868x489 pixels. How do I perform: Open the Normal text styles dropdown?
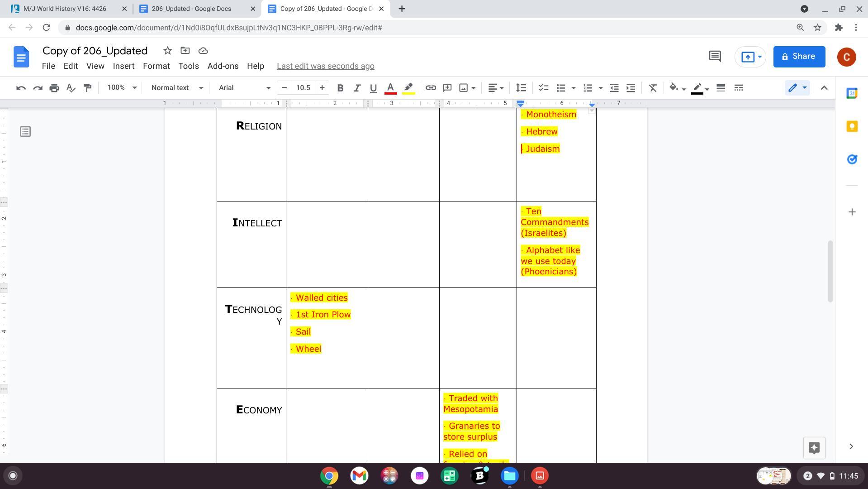[x=177, y=88]
